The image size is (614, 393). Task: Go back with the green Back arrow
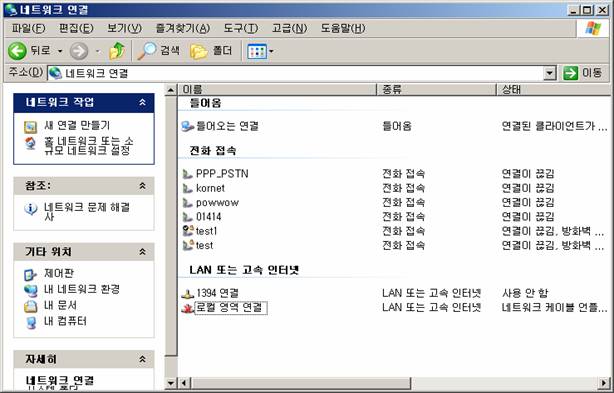coord(18,51)
